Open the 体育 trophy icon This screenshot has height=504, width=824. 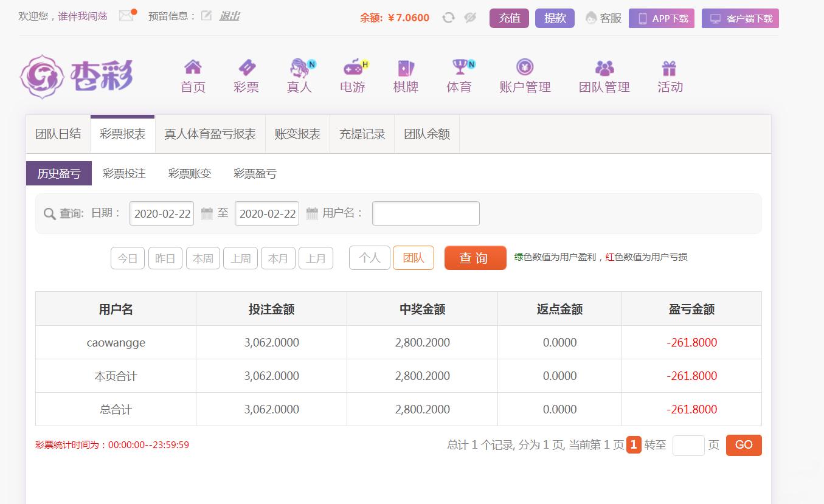[x=459, y=67]
